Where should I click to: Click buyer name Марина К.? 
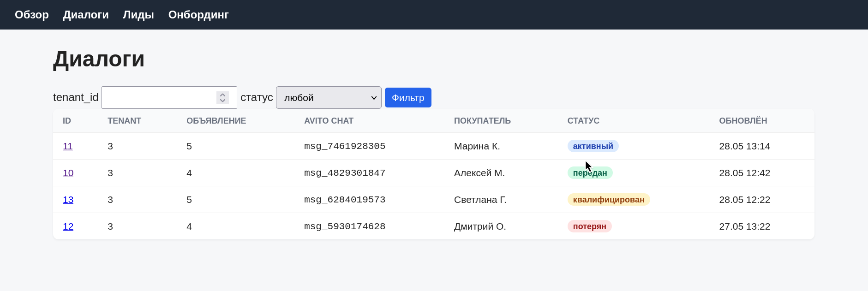pyautogui.click(x=477, y=146)
